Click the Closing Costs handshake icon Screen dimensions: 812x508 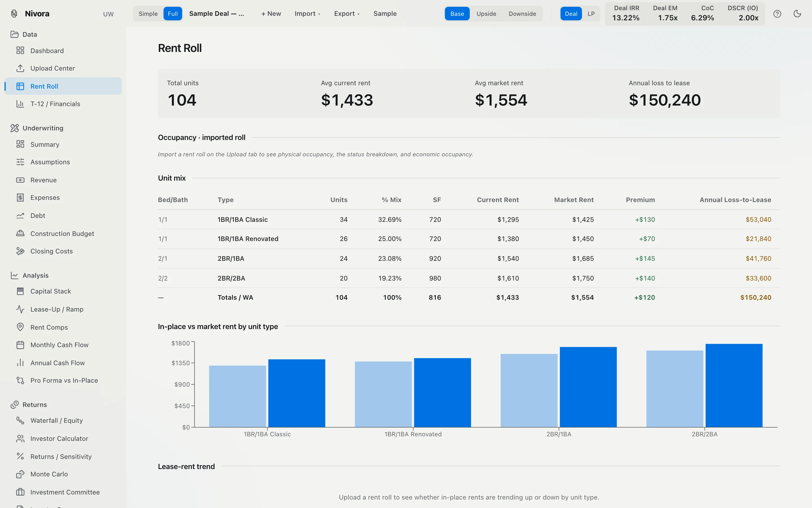click(x=20, y=251)
